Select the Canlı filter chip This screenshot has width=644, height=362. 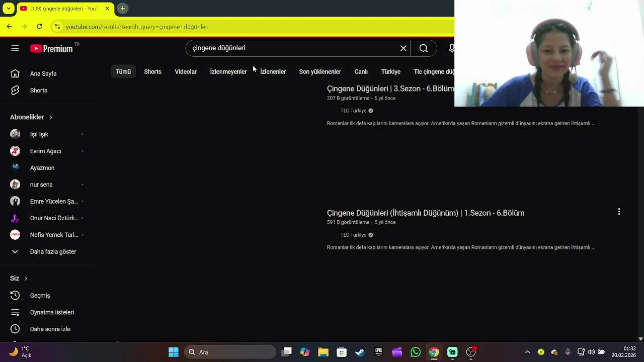point(361,72)
